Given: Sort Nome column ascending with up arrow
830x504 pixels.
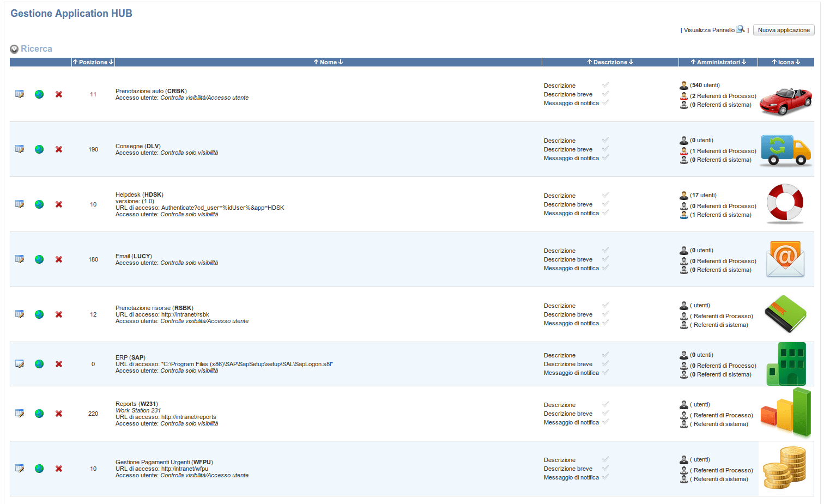Looking at the screenshot, I should (x=316, y=62).
